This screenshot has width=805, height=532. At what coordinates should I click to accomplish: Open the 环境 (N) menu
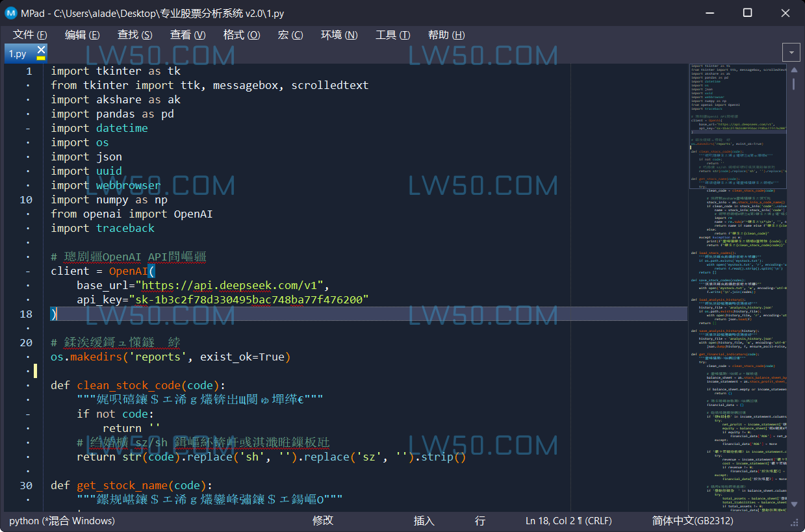pos(339,35)
